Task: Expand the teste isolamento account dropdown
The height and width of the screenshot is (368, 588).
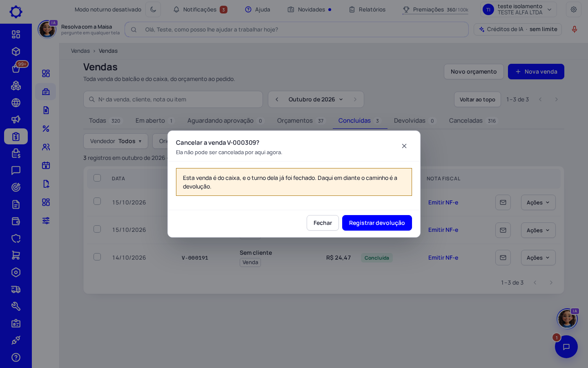Action: click(519, 9)
